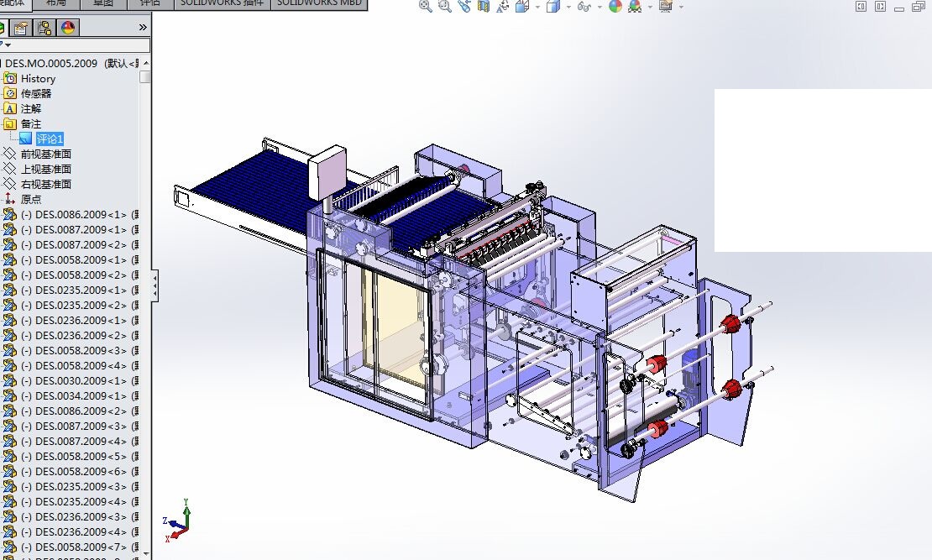Click the Edit Appearance color ball

coord(615,7)
